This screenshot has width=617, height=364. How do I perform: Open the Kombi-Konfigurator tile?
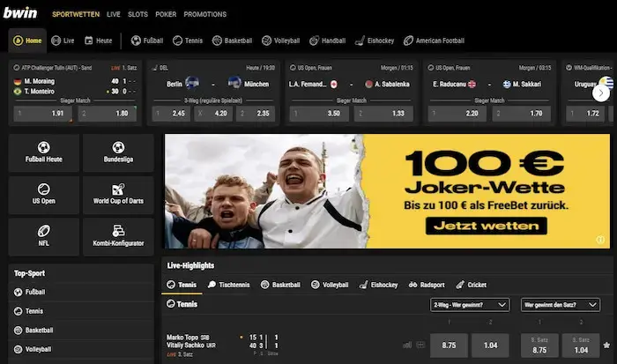[118, 237]
